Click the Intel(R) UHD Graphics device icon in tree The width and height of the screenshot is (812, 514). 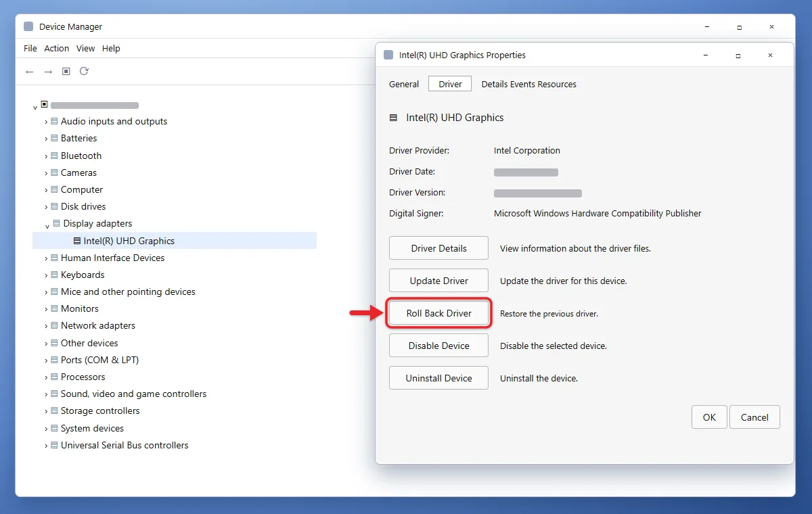coord(77,241)
